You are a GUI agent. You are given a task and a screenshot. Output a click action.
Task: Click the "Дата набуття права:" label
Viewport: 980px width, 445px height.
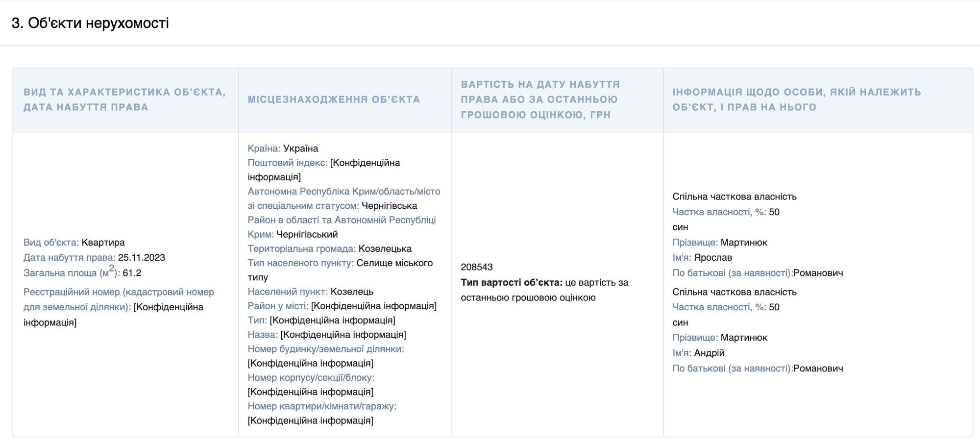70,257
